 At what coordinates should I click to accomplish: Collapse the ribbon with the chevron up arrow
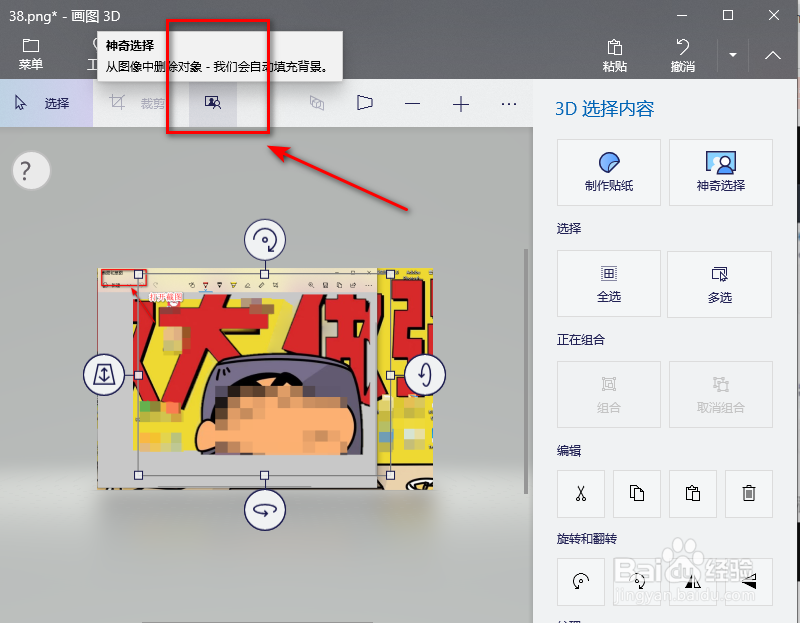(772, 55)
